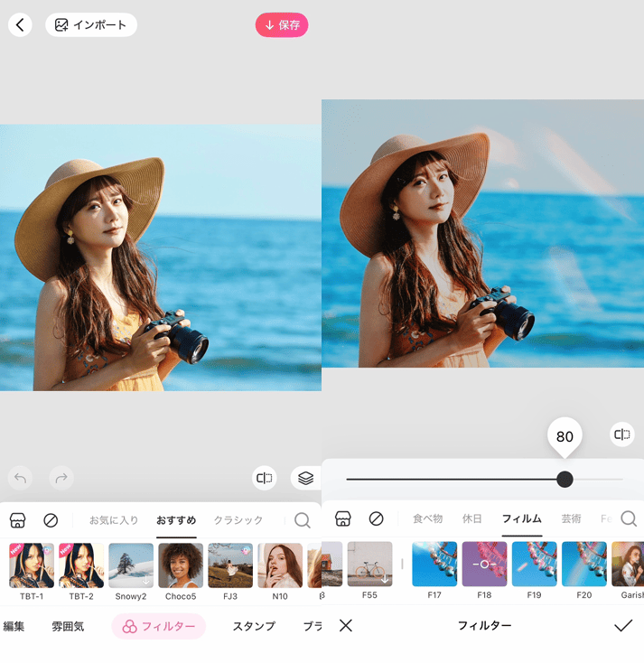This screenshot has width=644, height=663.
Task: Open filter store icon in left screen
Action: pos(18,520)
